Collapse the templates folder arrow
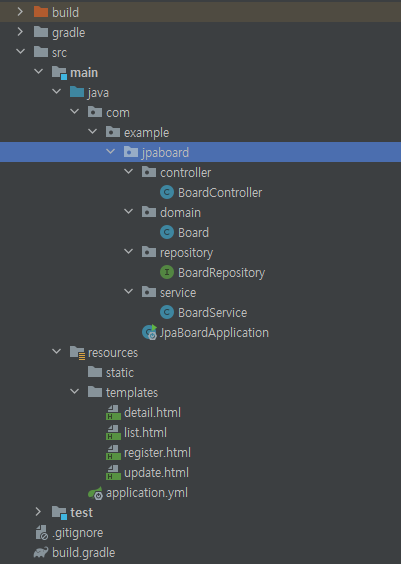Viewport: 401px width, 564px height. point(74,391)
